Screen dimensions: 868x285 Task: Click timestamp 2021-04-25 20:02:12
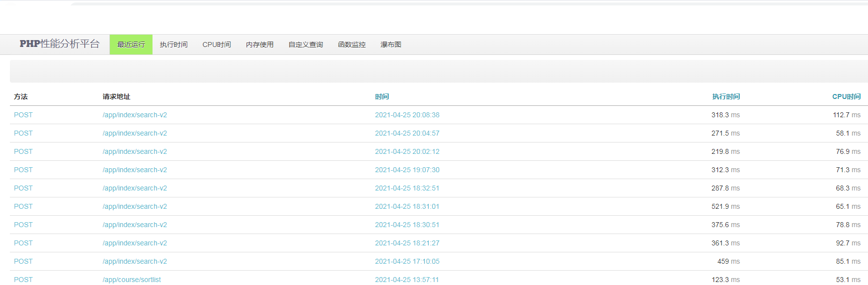407,151
